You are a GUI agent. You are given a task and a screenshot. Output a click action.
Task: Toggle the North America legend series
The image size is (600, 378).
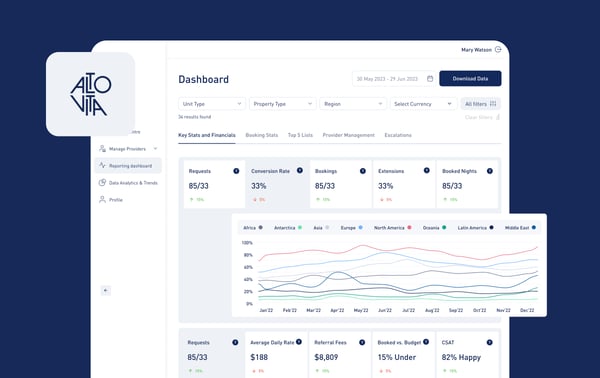click(x=393, y=228)
